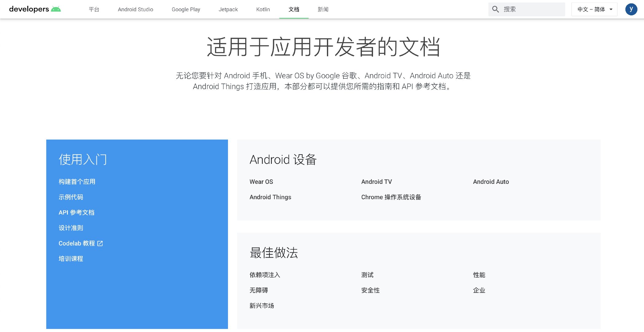The image size is (644, 332).
Task: Select the 文档 tab
Action: point(294,10)
